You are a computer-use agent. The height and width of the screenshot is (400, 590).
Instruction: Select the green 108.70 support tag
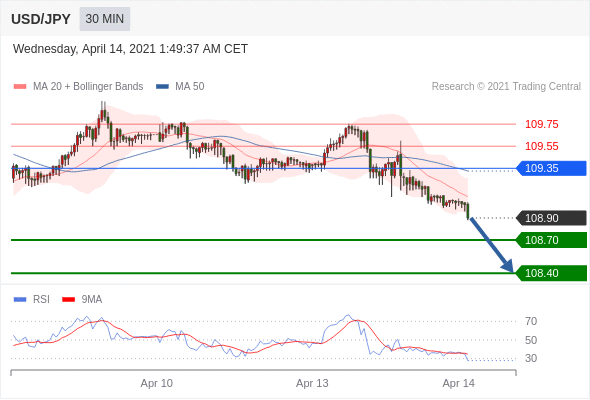[x=551, y=240]
